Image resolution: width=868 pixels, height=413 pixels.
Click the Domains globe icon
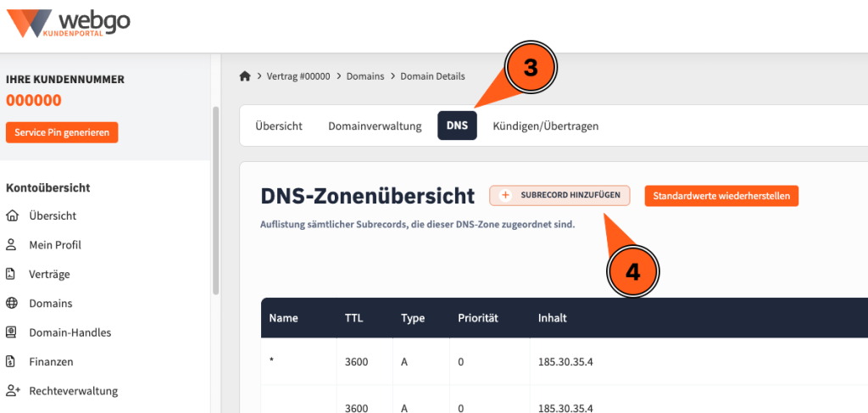click(x=12, y=304)
